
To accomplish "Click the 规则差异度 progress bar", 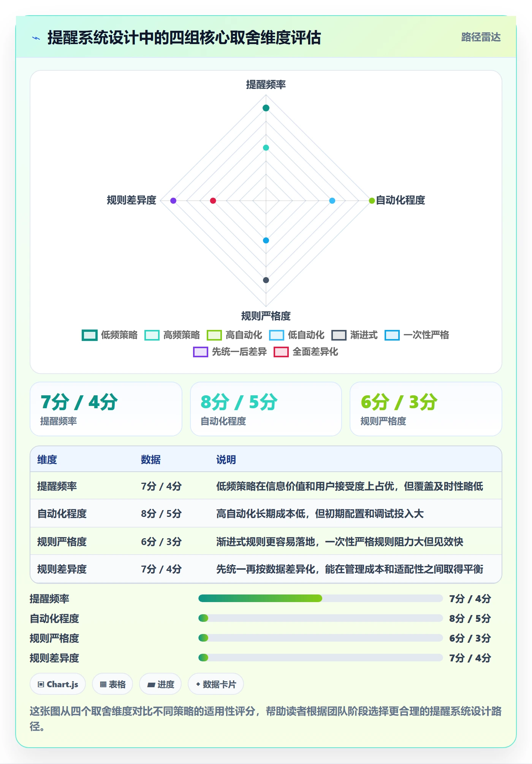I will (320, 658).
